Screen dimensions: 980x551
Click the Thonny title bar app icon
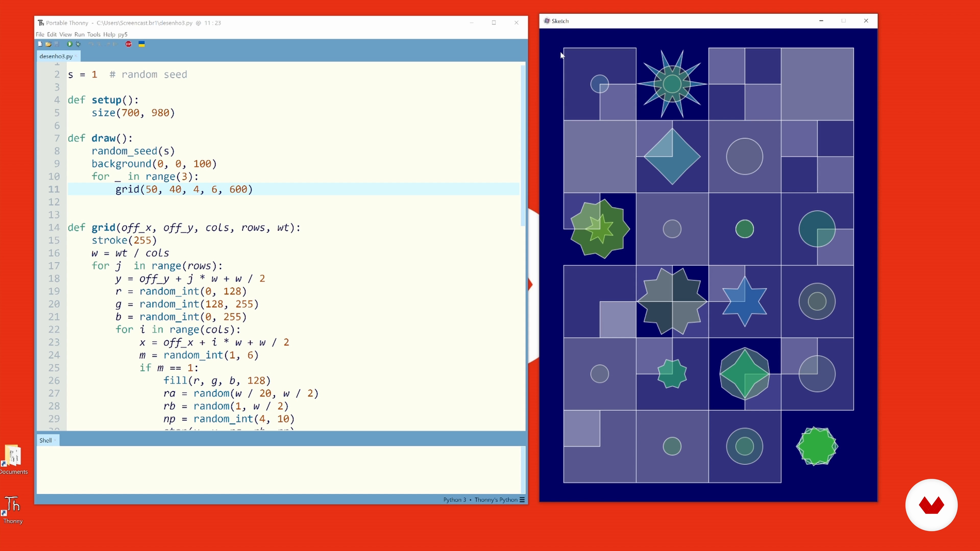click(41, 23)
